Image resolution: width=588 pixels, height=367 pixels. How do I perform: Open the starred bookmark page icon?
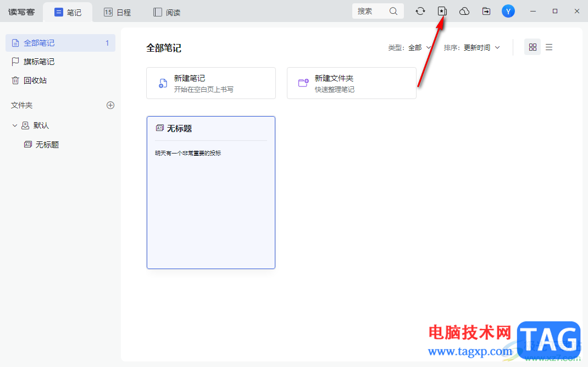pos(442,11)
